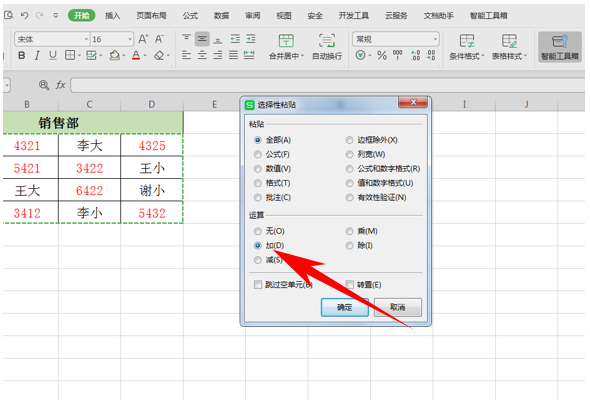Select column header C
Viewport: 590px width, 400px height.
90,104
